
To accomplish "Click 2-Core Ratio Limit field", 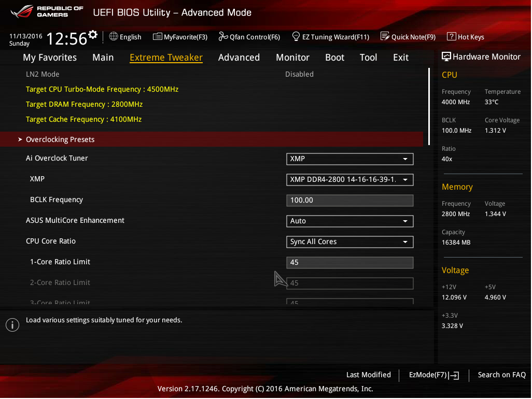I will pos(350,283).
